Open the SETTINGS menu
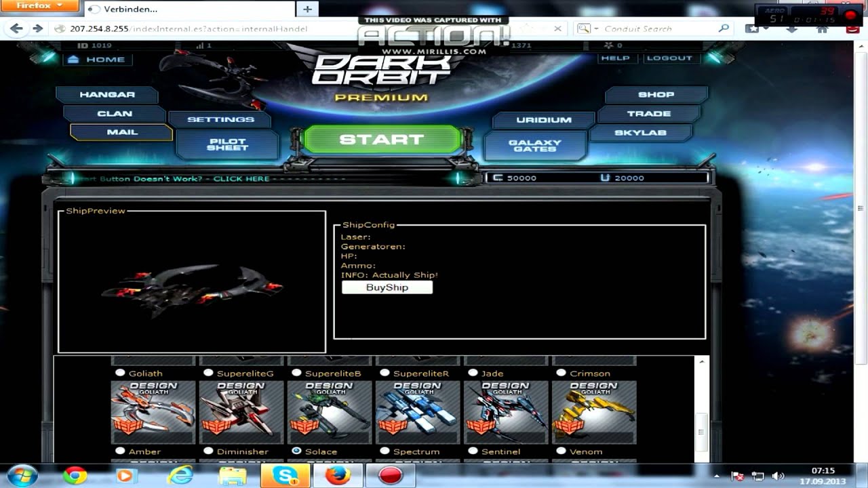The width and height of the screenshot is (868, 488). coord(220,119)
